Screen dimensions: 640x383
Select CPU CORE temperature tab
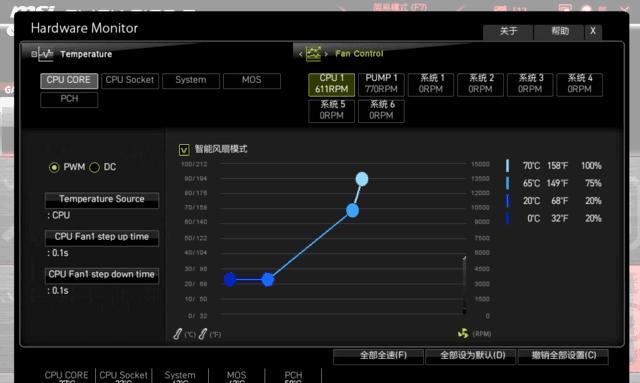pyautogui.click(x=69, y=80)
